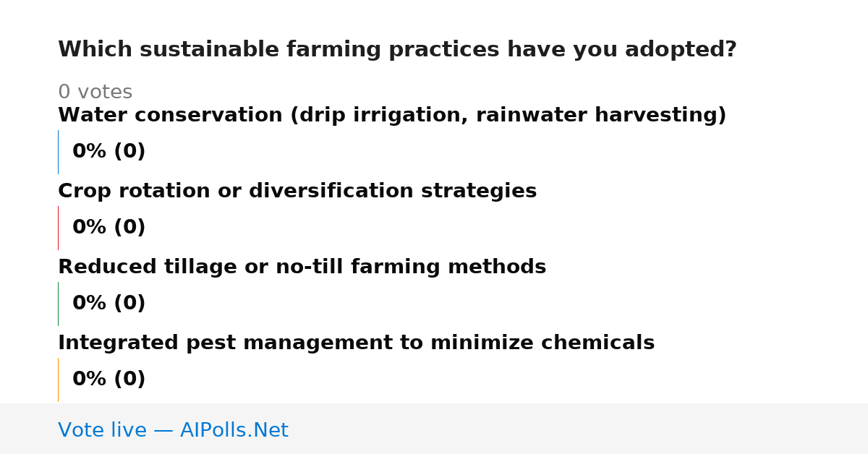Choose Crop rotation or diversification strategies option
The height and width of the screenshot is (454, 868).
click(297, 192)
